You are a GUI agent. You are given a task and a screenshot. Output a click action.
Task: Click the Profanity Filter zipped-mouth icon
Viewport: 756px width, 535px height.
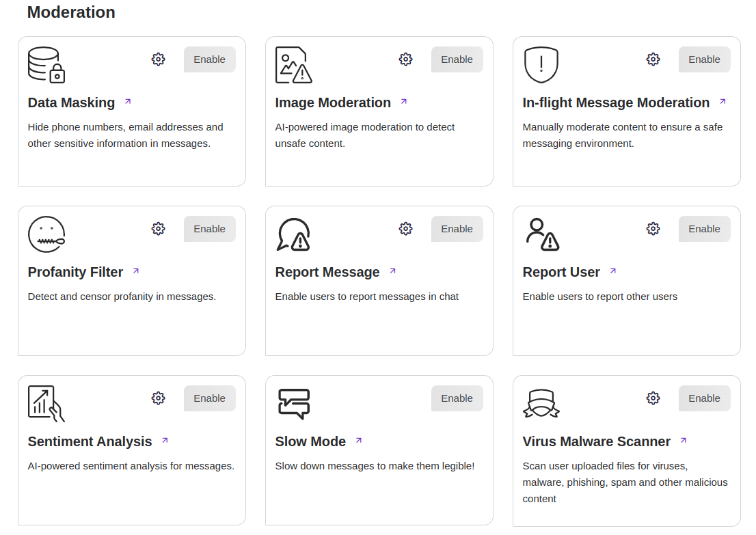click(x=46, y=234)
